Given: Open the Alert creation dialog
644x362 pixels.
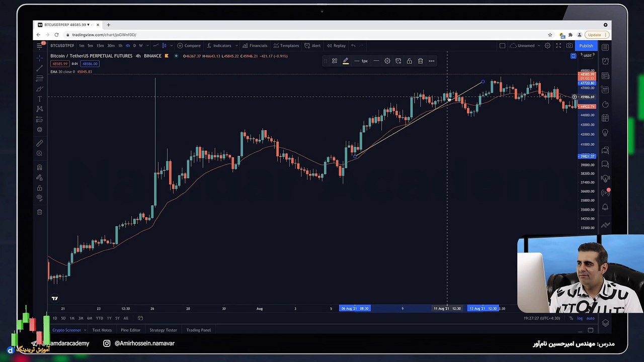Looking at the screenshot, I should click(312, 46).
